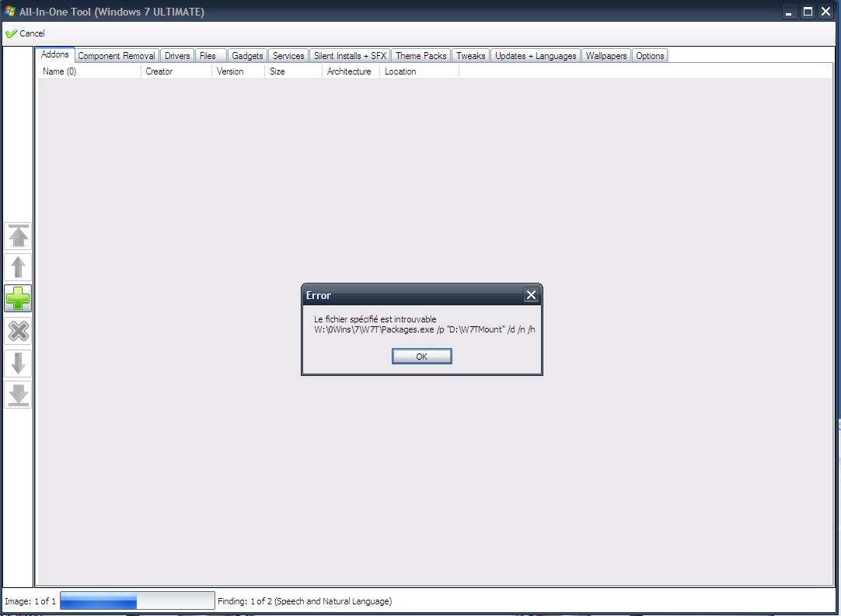
Task: Add an addon with the green plus icon
Action: 18,298
